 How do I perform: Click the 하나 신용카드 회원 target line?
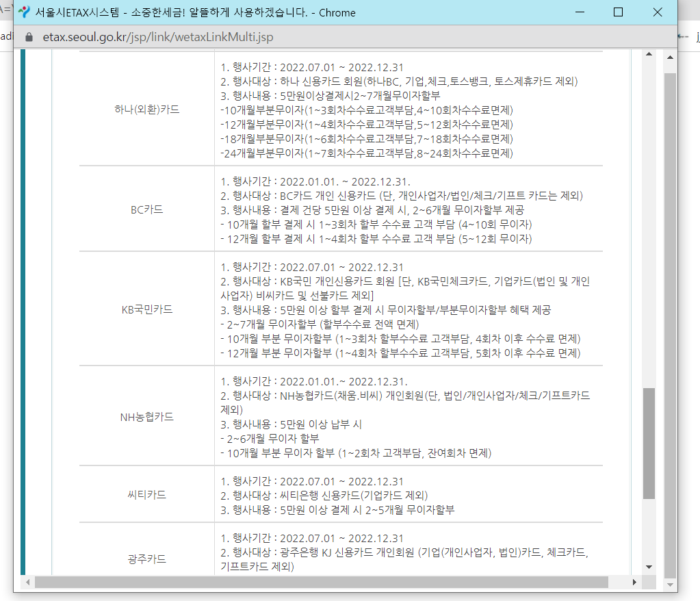point(399,81)
